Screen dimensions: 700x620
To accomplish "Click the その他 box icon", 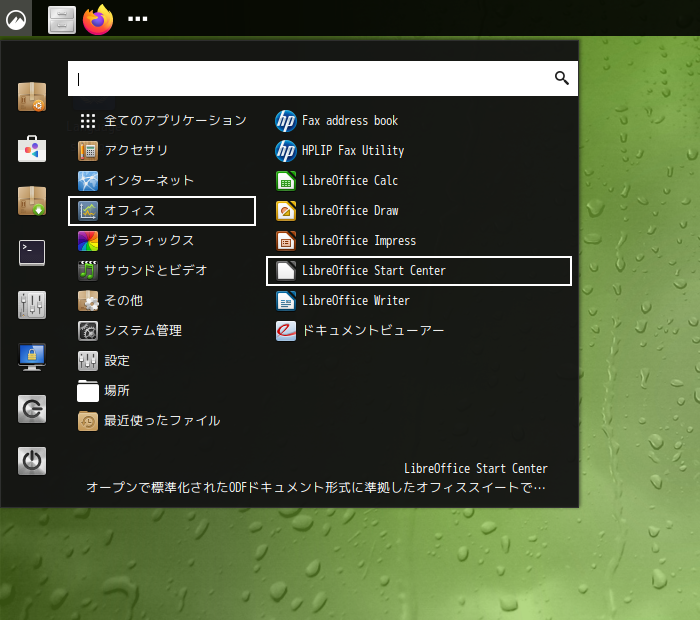I will pos(88,301).
